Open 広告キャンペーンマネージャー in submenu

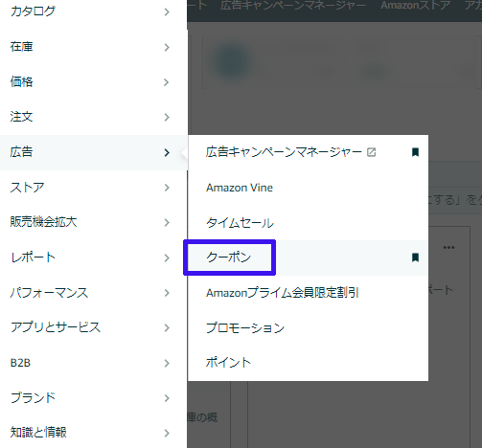(284, 152)
